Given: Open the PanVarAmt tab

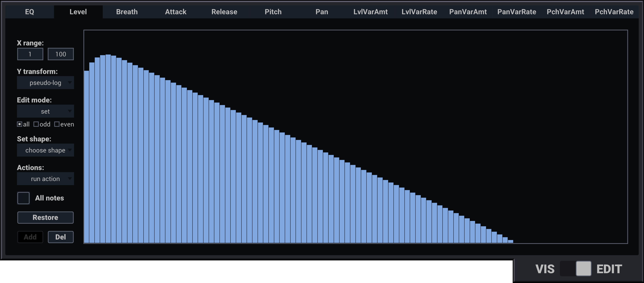Looking at the screenshot, I should tap(468, 12).
